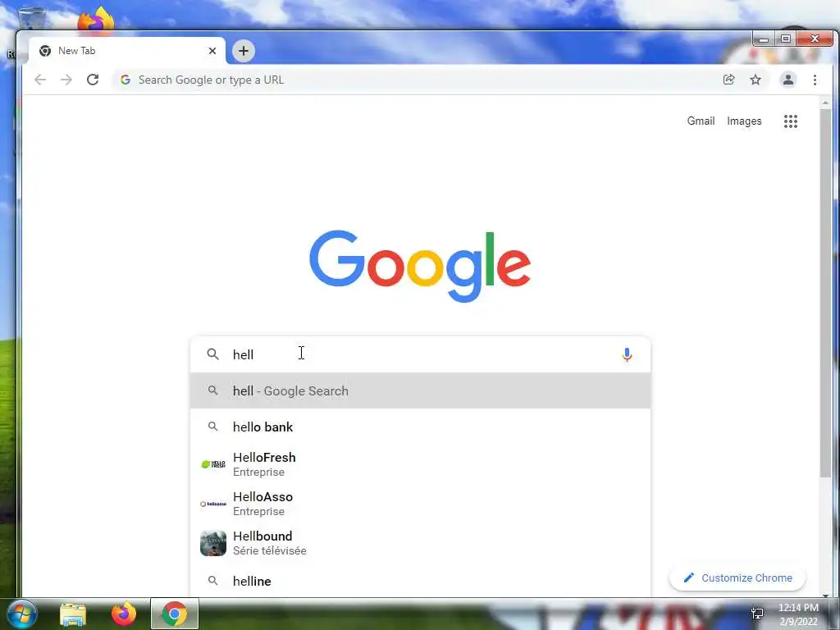This screenshot has height=630, width=840.
Task: Select the HelloFresh Entreprise suggestion
Action: click(421, 464)
